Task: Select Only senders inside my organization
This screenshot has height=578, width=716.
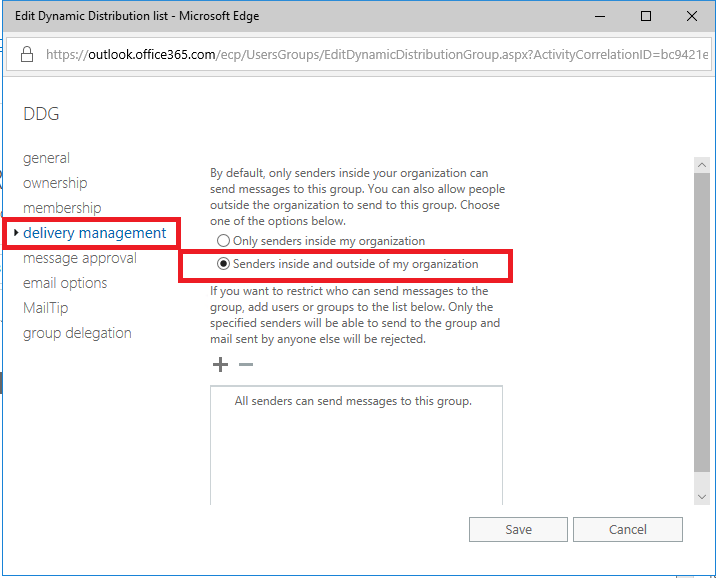Action: tap(223, 241)
